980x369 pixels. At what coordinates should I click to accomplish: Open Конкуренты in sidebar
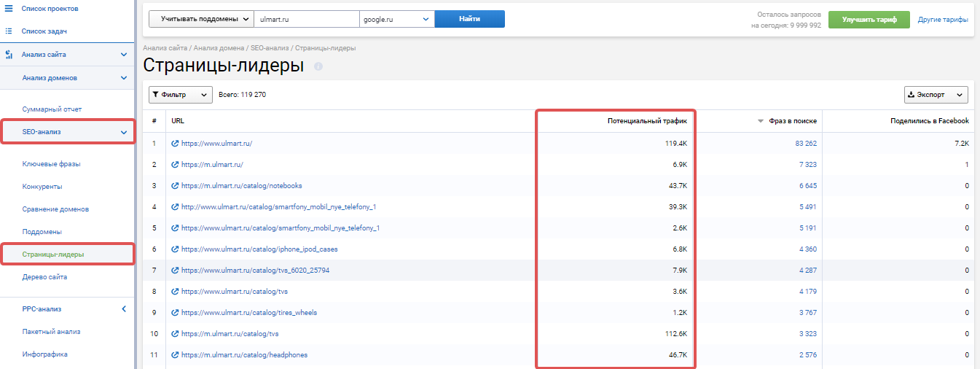tap(42, 187)
